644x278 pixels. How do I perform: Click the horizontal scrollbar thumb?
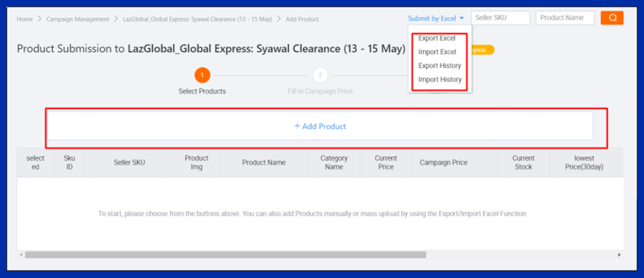pyautogui.click(x=225, y=255)
